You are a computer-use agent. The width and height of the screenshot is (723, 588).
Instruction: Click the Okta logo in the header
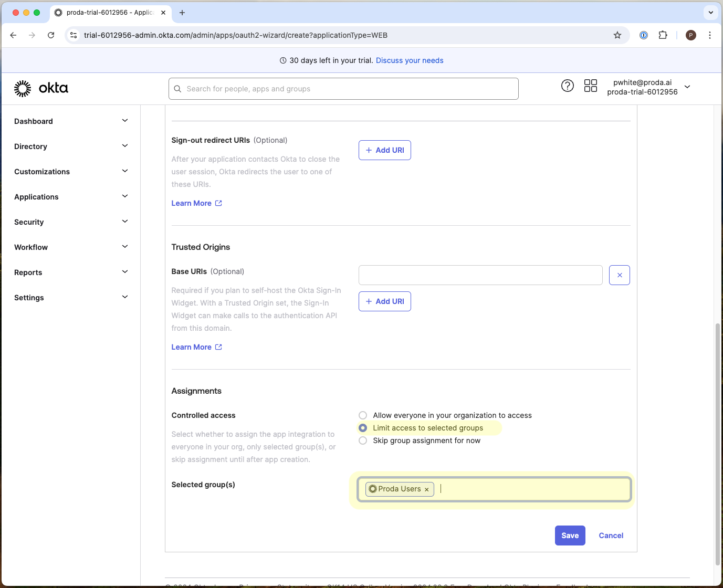click(x=41, y=88)
